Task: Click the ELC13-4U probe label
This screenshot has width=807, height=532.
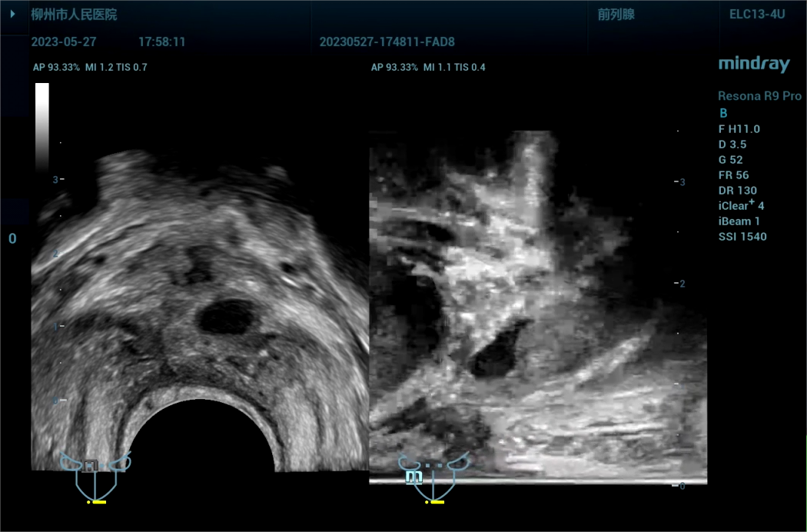Action: pos(756,15)
